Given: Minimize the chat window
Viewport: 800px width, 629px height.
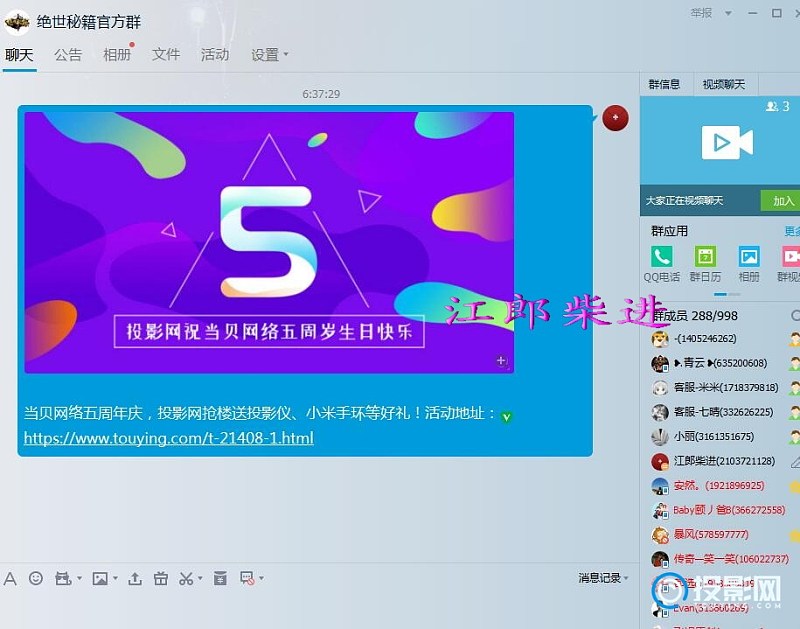Looking at the screenshot, I should 753,13.
